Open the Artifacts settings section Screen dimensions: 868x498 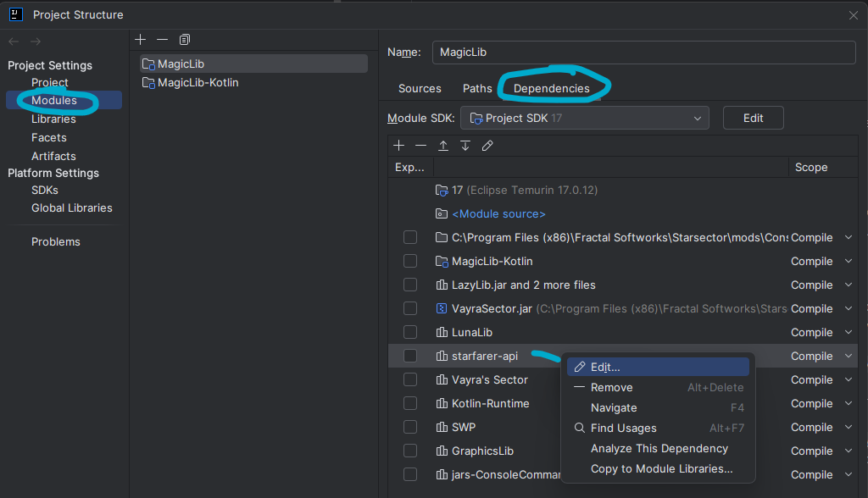(53, 156)
